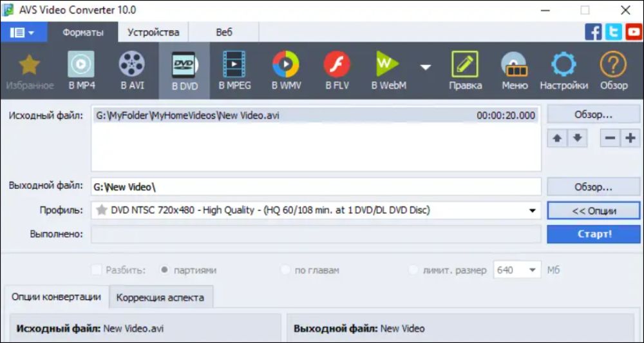Open the Favorites (Избранное) star icon
This screenshot has height=343, width=644.
click(x=29, y=65)
